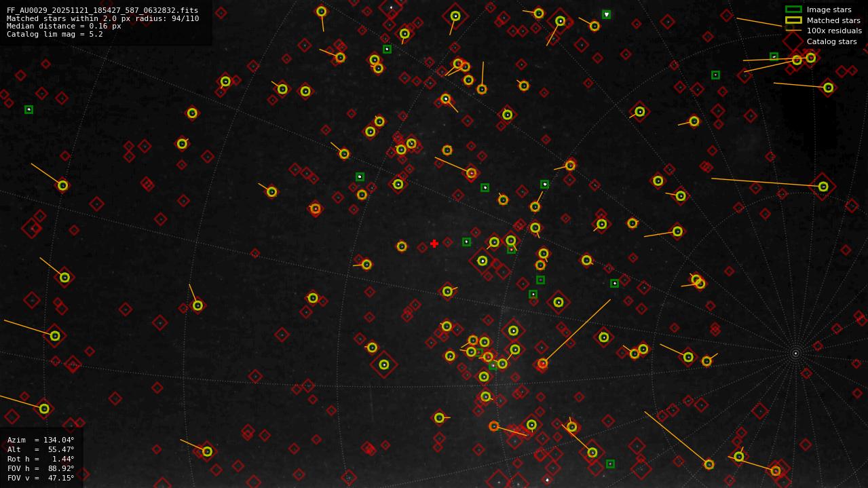Click a green unmatched star square near image center
The width and height of the screenshot is (868, 488).
(466, 242)
